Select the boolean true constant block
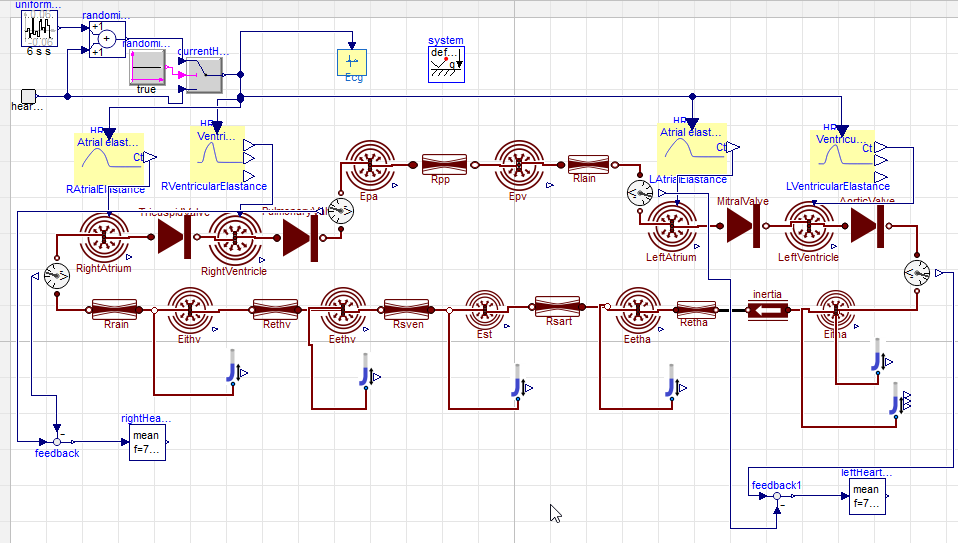 pos(148,66)
